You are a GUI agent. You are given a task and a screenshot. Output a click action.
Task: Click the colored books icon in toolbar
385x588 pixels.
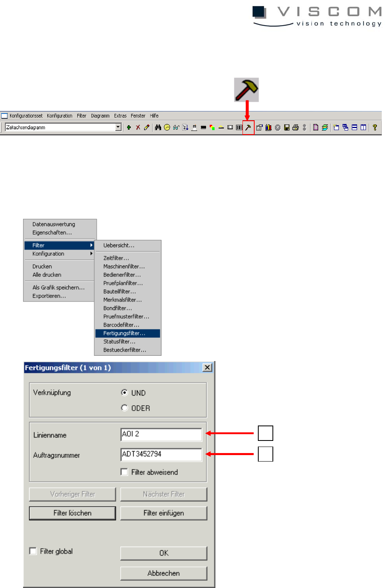pyautogui.click(x=268, y=127)
